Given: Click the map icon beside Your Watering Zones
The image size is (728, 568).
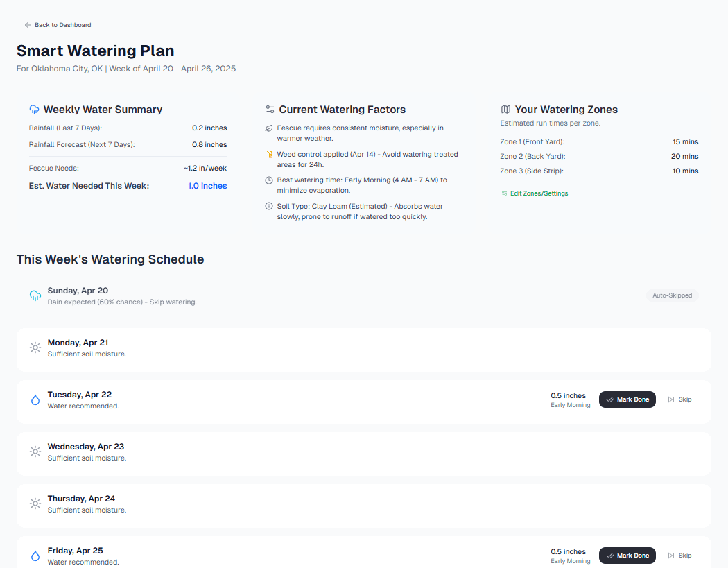Looking at the screenshot, I should (505, 110).
